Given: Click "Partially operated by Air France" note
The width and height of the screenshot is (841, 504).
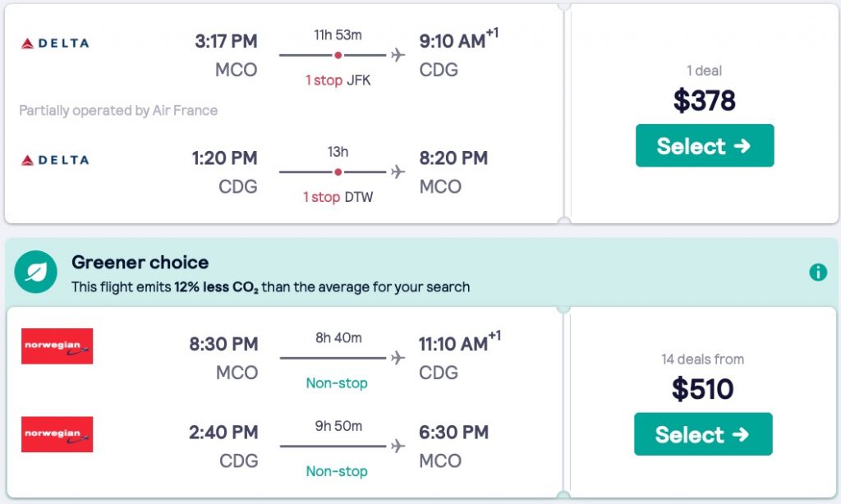Looking at the screenshot, I should 118,110.
